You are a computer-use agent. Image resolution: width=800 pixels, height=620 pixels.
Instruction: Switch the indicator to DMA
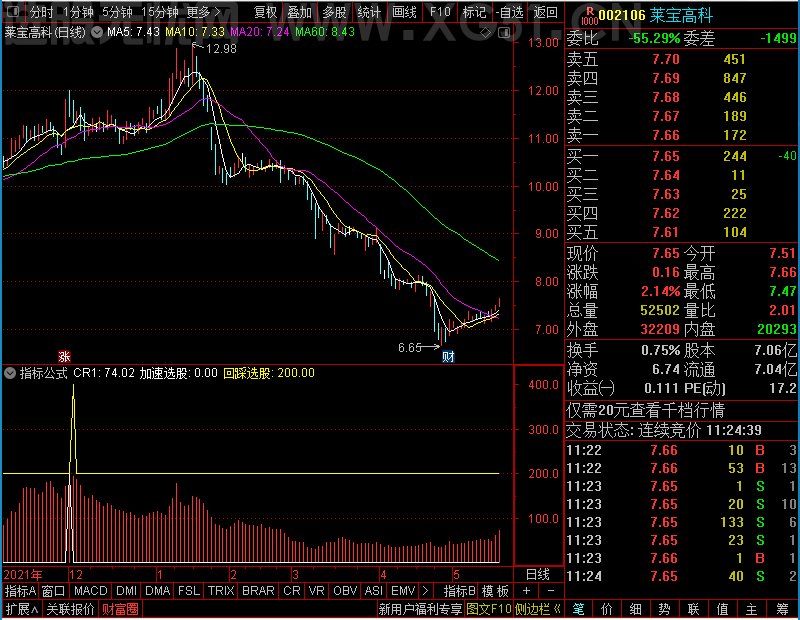click(x=157, y=591)
